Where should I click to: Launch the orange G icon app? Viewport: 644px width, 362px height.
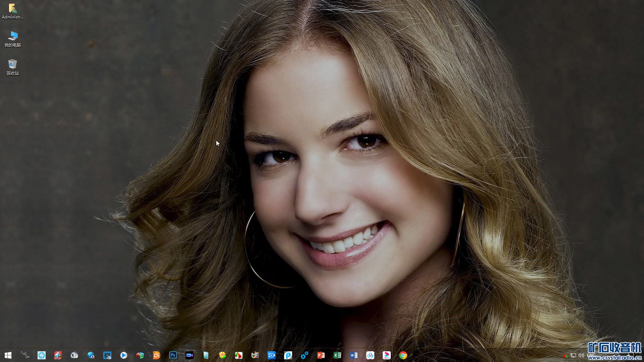click(157, 355)
